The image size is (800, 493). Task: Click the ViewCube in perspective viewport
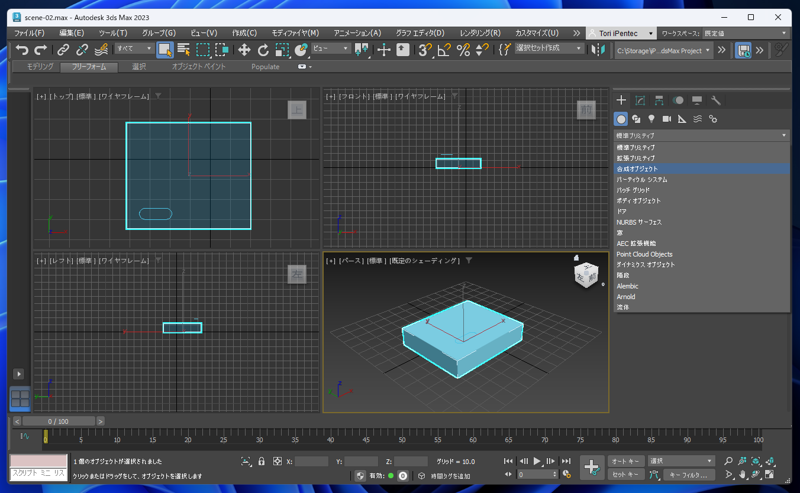tap(587, 275)
